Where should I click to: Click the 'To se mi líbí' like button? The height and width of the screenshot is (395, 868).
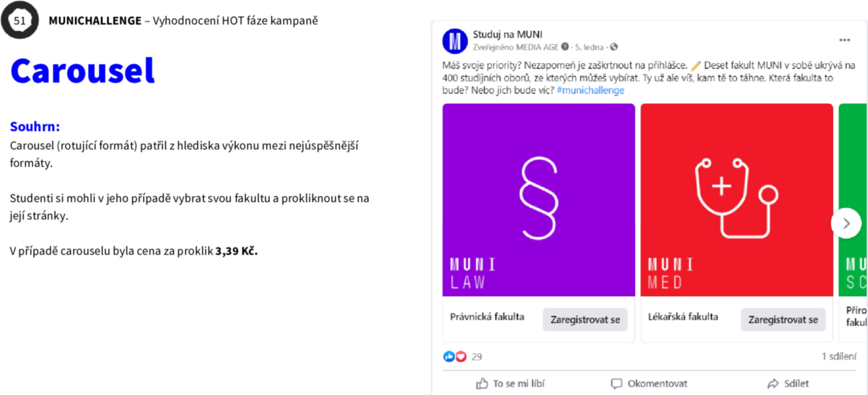(510, 383)
